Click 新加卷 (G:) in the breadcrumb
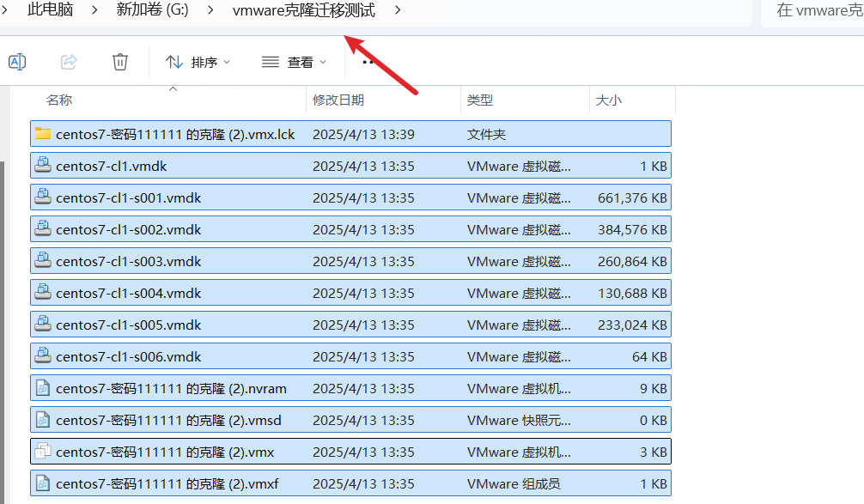This screenshot has height=504, width=864. pyautogui.click(x=152, y=9)
